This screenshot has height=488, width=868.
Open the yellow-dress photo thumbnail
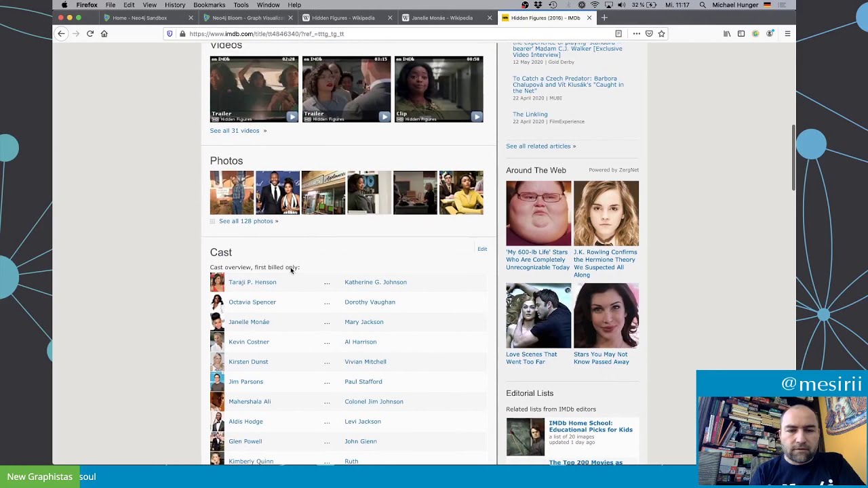[461, 193]
